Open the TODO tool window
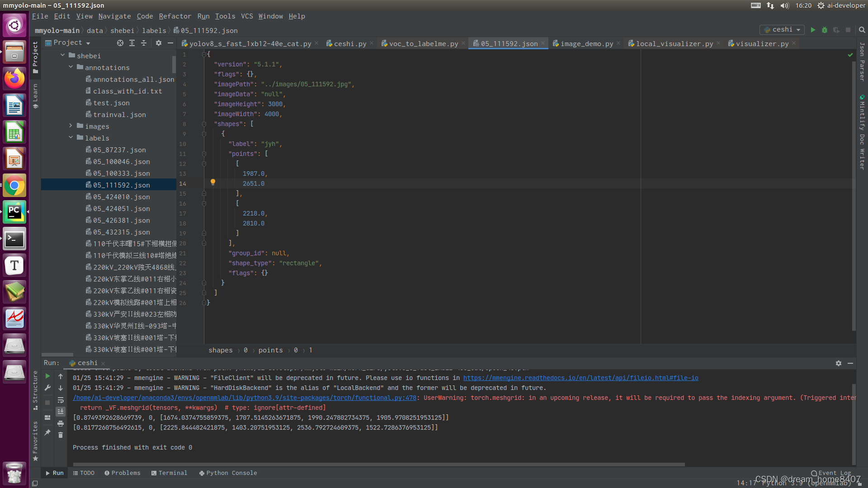This screenshot has height=488, width=868. [x=84, y=473]
